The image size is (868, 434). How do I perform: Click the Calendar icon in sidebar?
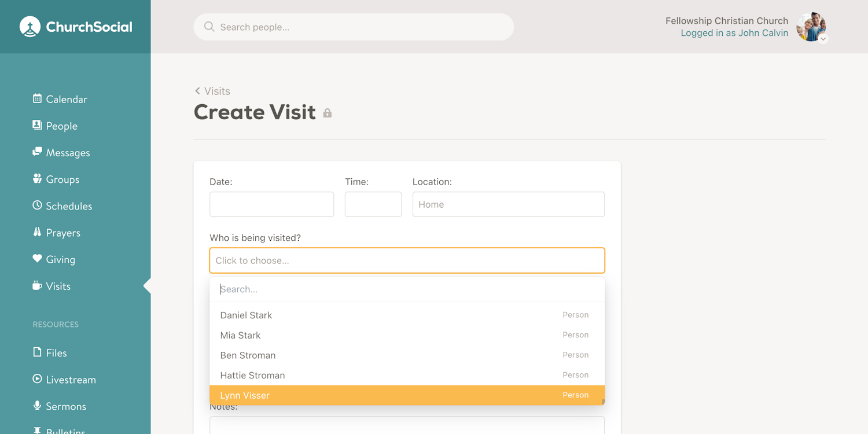[37, 98]
